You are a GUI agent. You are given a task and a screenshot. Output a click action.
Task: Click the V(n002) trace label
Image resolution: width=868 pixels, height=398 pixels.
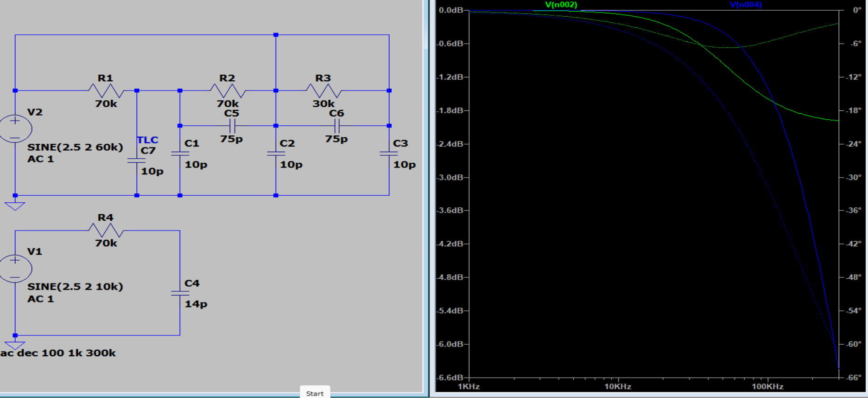tap(561, 5)
